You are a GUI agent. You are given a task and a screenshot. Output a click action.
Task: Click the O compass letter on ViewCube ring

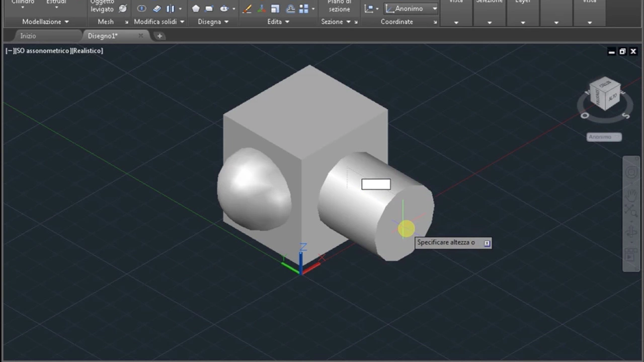point(585,116)
